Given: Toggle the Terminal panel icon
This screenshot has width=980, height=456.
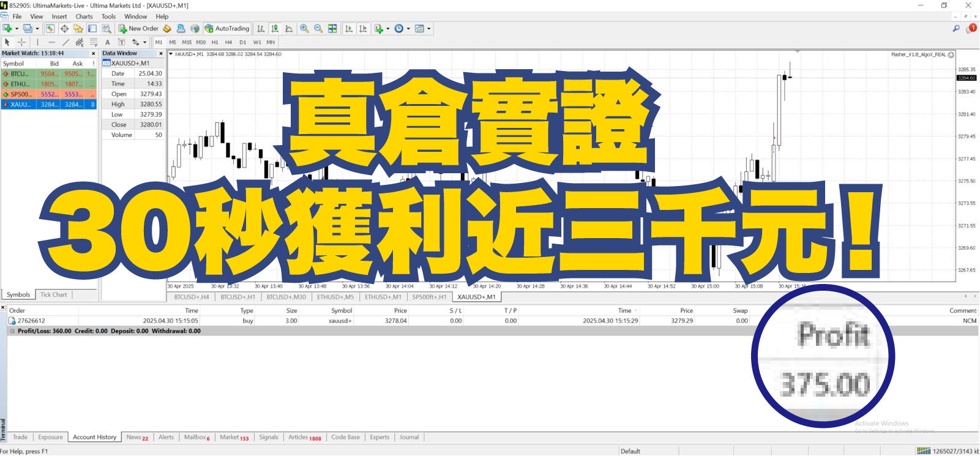Looking at the screenshot, I should point(92,28).
